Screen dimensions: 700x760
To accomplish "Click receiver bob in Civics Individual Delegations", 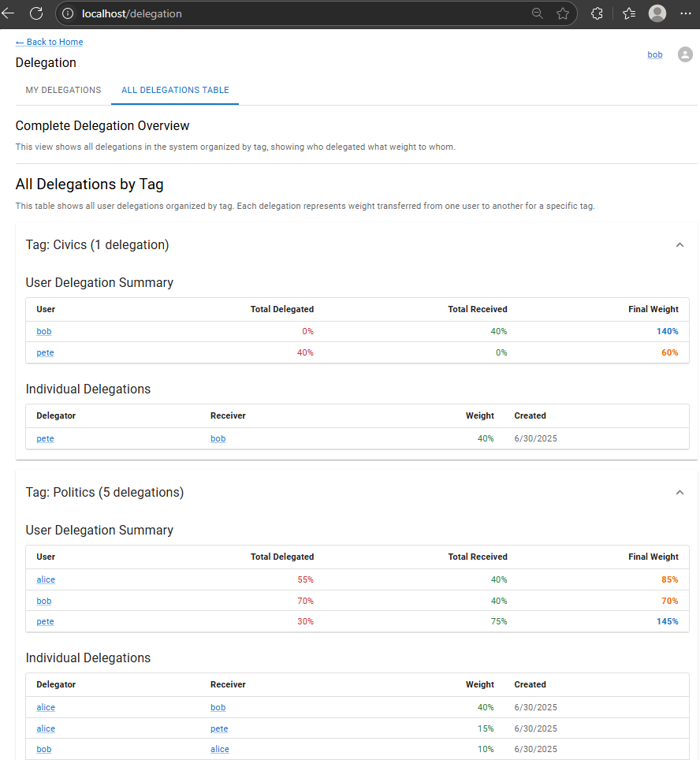I will (x=218, y=438).
